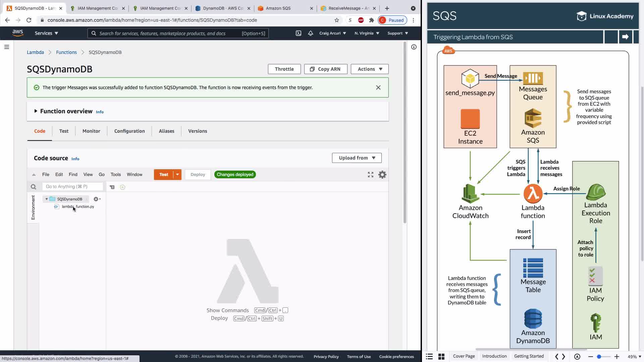The height and width of the screenshot is (362, 644).
Task: Open the notifications bell icon
Action: coord(310,33)
